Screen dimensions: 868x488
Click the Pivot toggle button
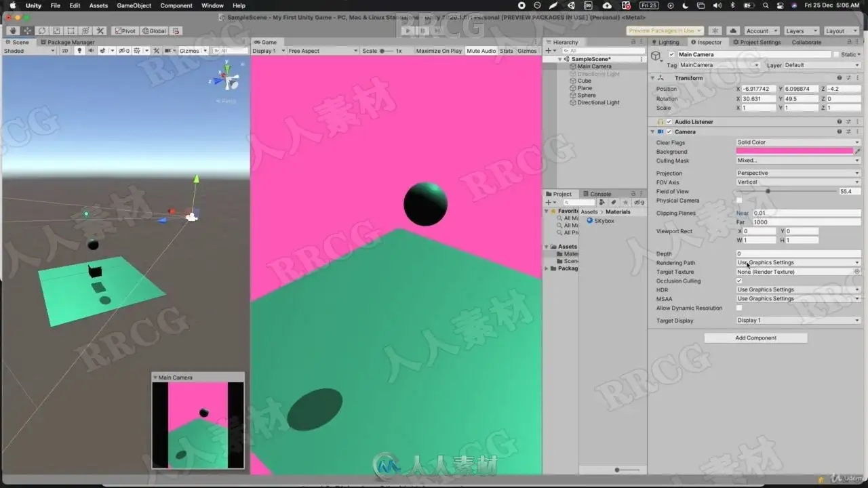click(125, 30)
